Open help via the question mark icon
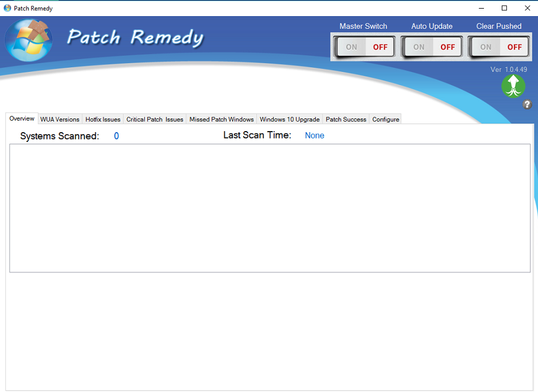Image resolution: width=538 pixels, height=392 pixels. coord(527,105)
